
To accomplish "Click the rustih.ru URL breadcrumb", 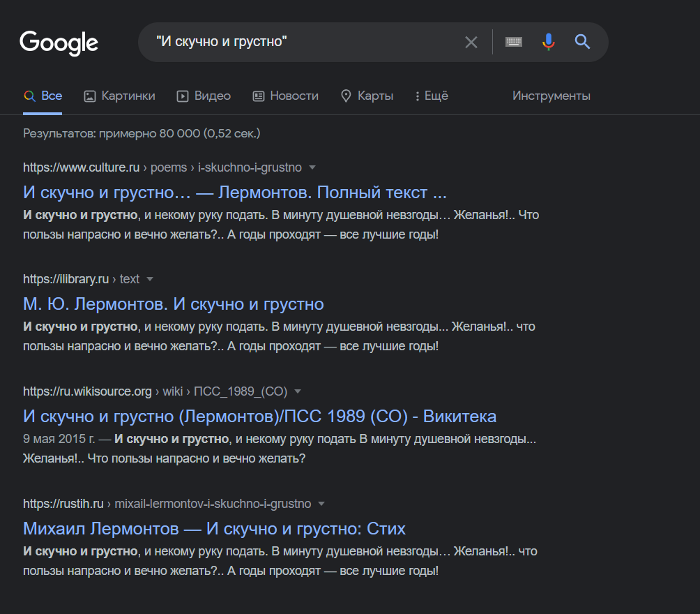I will coord(167,504).
